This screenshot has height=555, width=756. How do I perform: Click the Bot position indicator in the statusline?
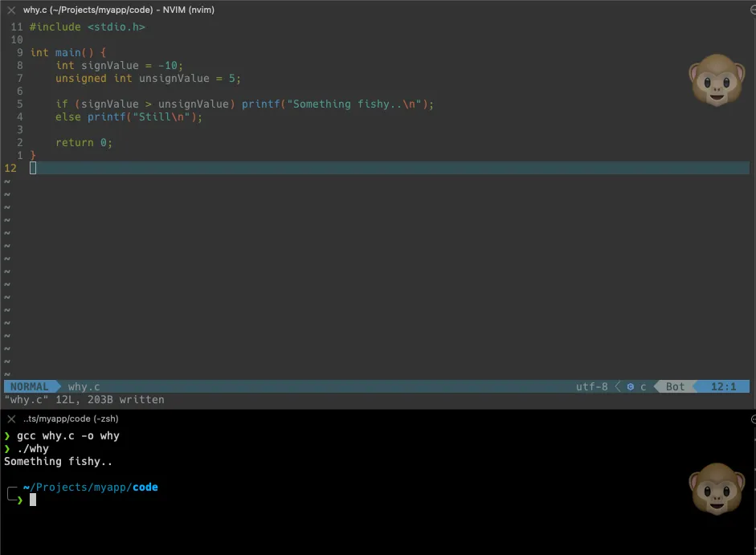click(x=675, y=387)
